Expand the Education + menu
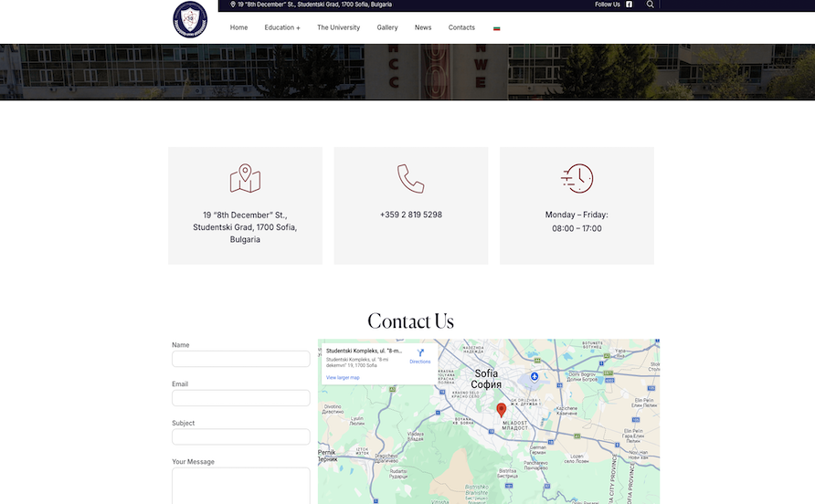This screenshot has height=504, width=815. pyautogui.click(x=282, y=27)
